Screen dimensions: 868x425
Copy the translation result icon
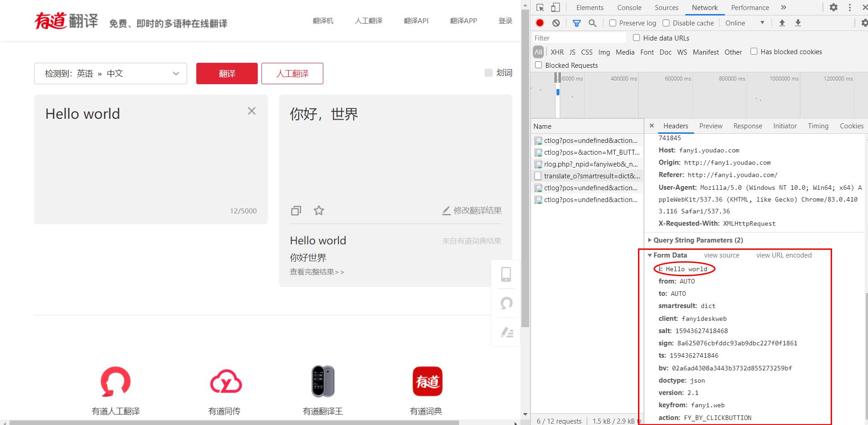click(296, 210)
